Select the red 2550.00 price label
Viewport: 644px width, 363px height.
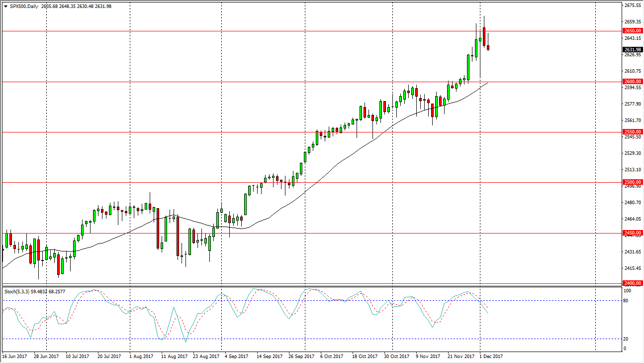coord(632,132)
